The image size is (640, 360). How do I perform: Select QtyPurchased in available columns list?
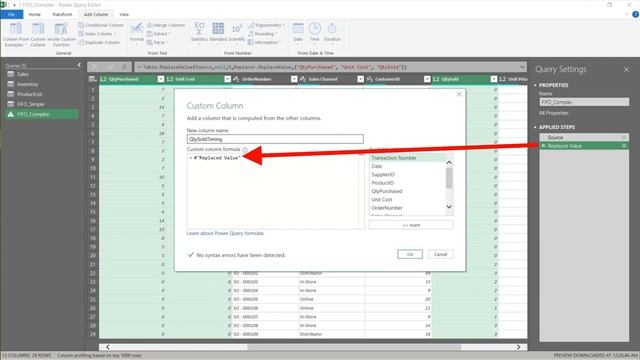tap(387, 191)
